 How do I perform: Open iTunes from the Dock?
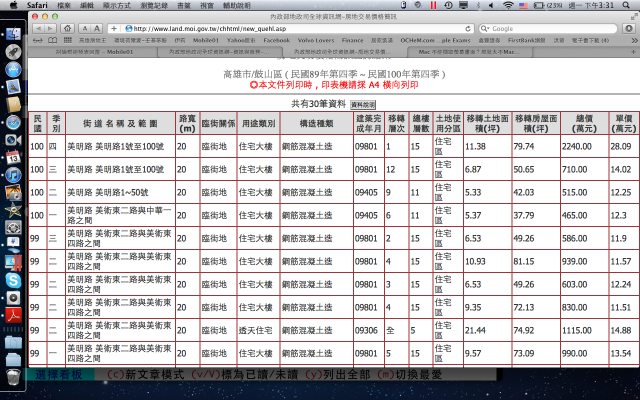[x=13, y=175]
